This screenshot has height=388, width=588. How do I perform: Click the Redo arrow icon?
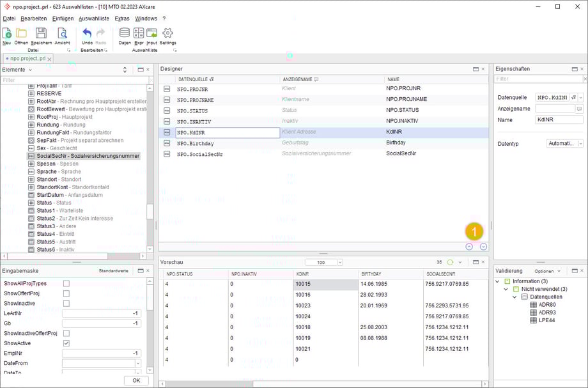tap(100, 33)
